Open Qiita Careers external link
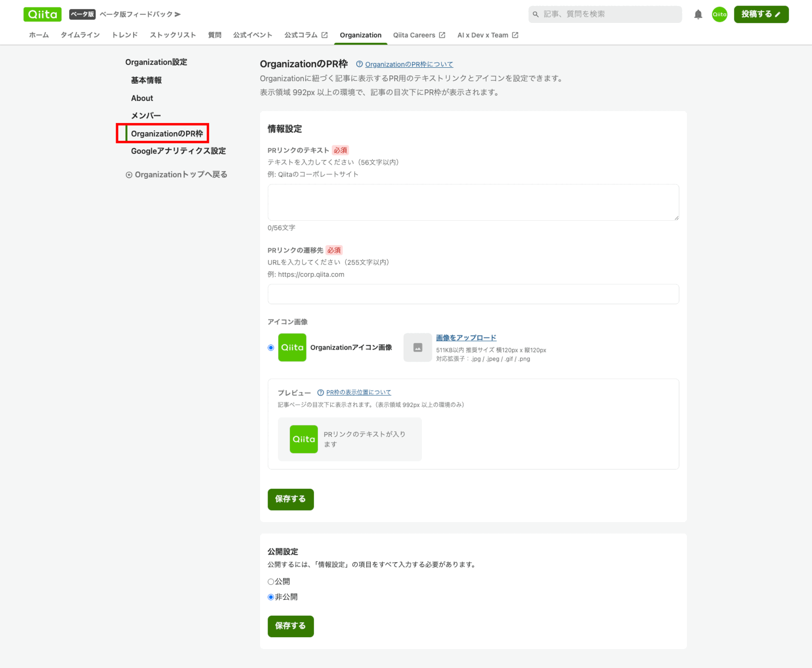812x668 pixels. coord(419,35)
